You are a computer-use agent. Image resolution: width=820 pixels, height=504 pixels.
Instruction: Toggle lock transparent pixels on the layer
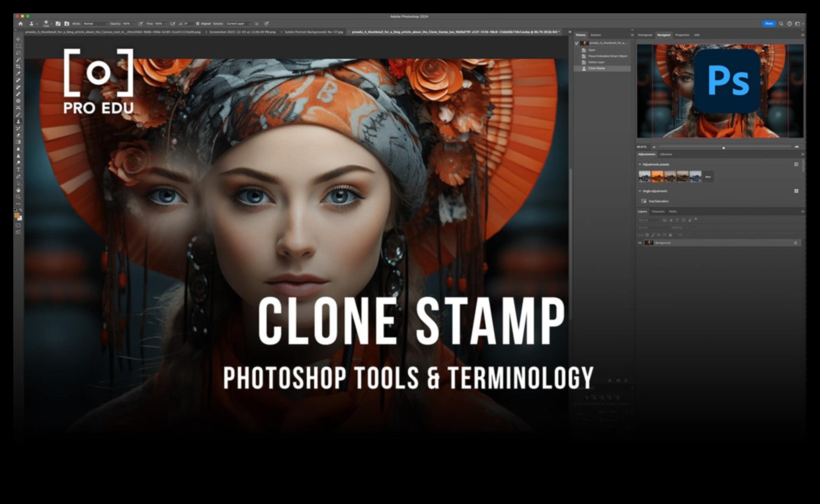coord(647,234)
